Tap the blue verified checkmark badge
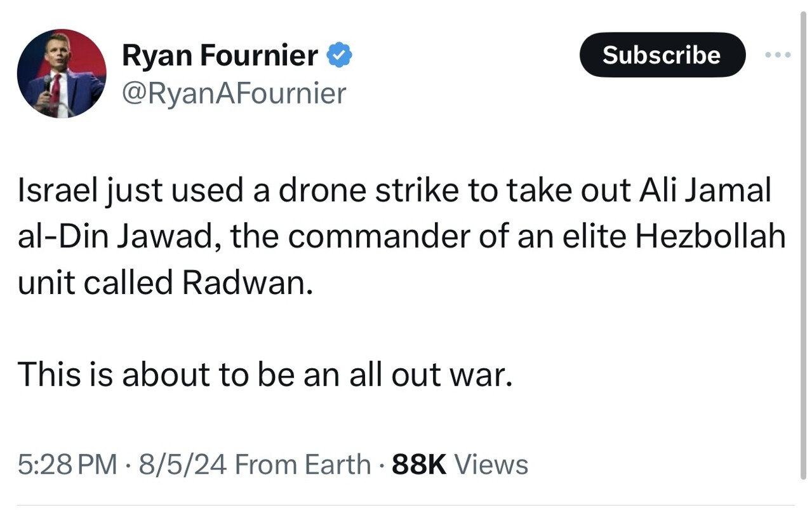 340,57
